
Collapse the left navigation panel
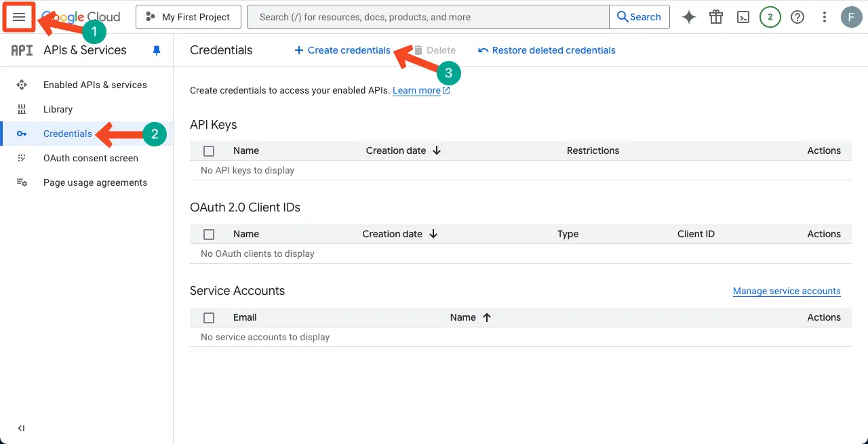click(21, 428)
